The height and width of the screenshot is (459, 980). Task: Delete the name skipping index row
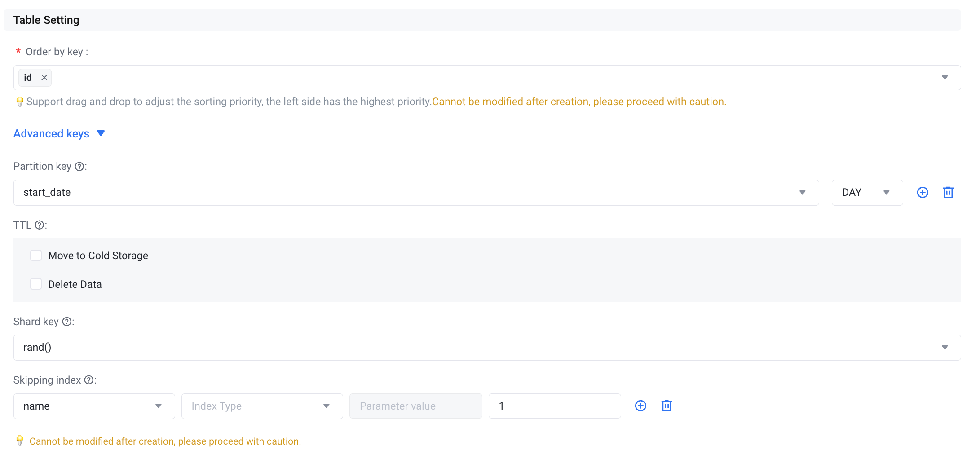point(667,406)
